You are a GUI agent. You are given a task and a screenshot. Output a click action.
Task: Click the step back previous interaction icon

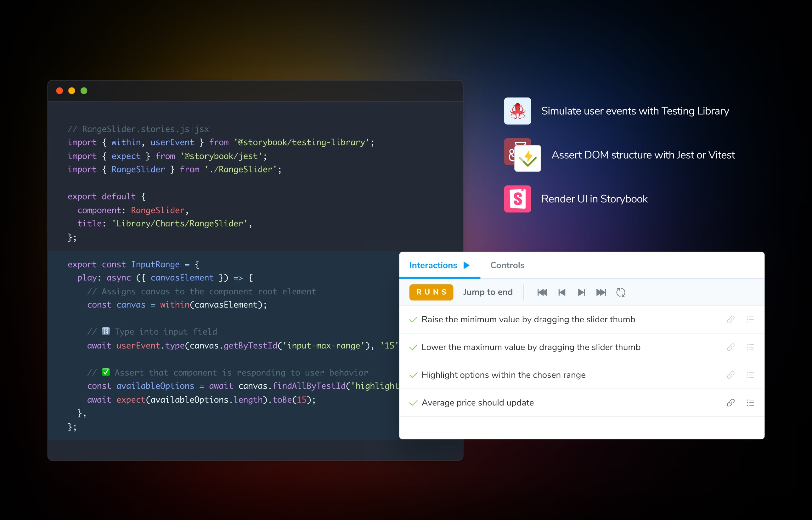click(562, 292)
